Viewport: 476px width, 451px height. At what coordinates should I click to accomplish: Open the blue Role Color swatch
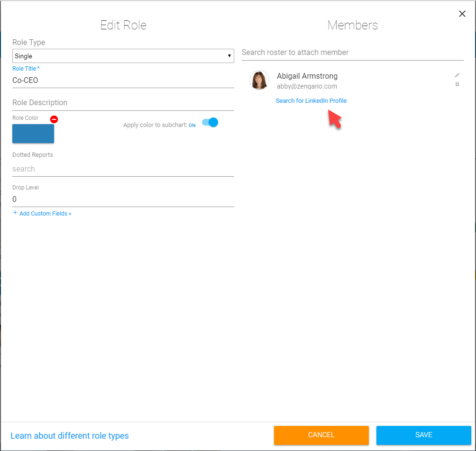[33, 134]
